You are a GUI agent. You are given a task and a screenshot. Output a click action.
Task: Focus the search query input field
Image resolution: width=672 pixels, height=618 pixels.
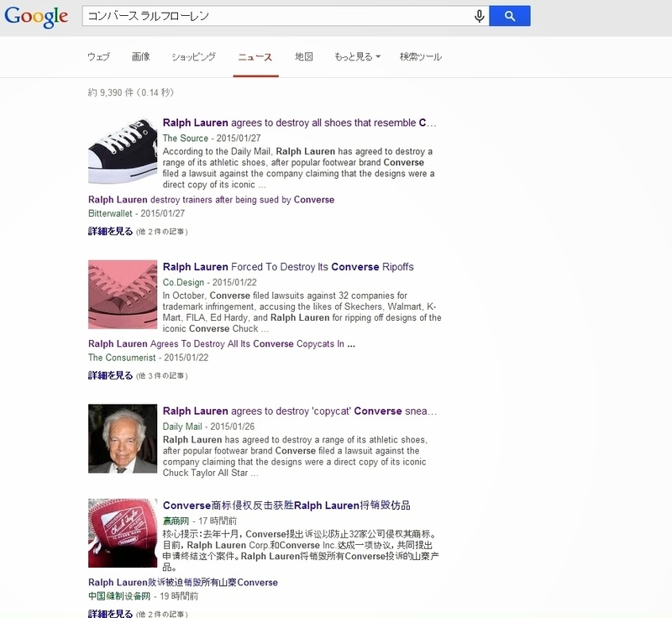(279, 16)
